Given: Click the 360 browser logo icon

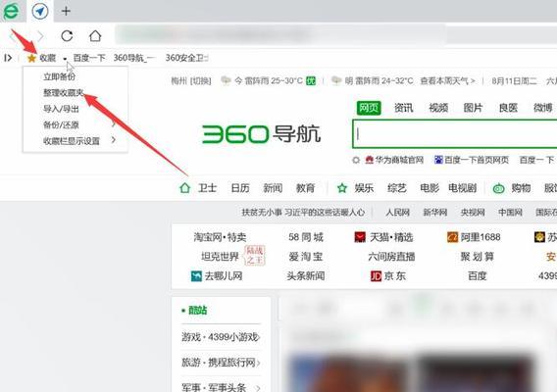Looking at the screenshot, I should point(11,12).
